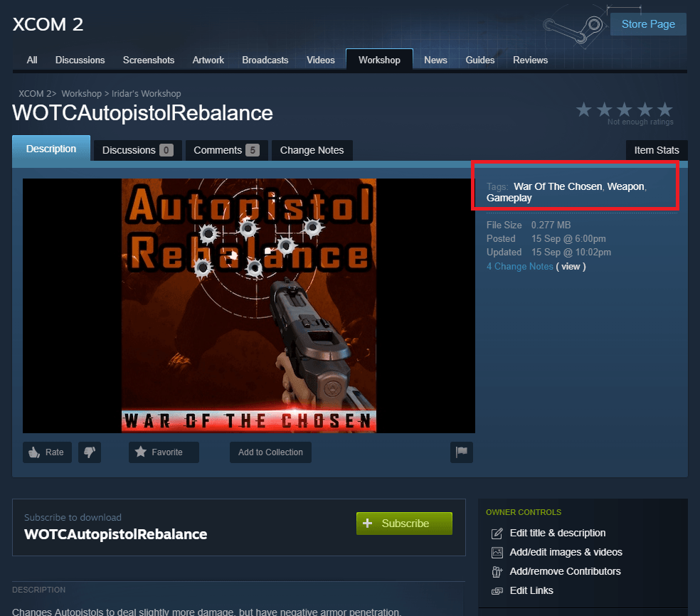Rate the item with thumbs up

coord(48,452)
